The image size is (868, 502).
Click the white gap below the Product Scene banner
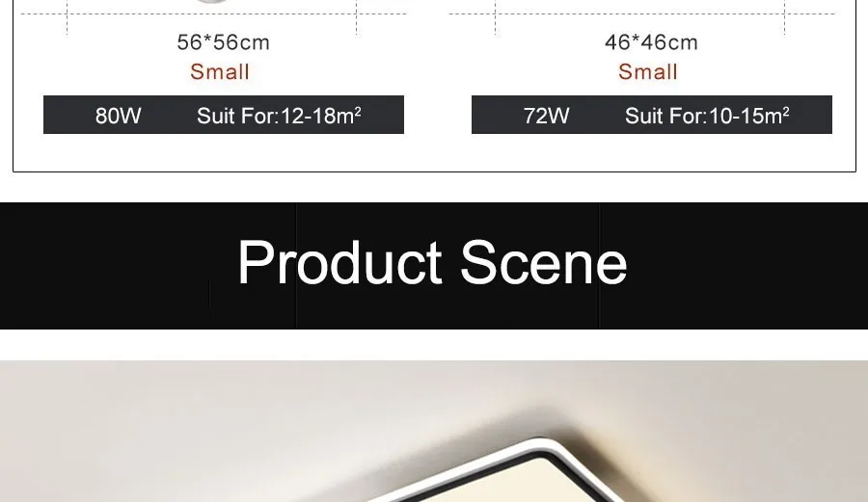point(434,345)
